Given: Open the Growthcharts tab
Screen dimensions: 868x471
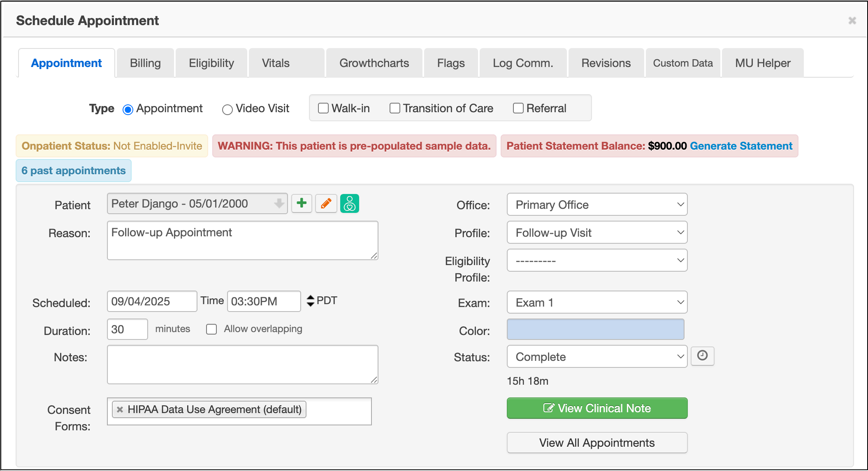Looking at the screenshot, I should pyautogui.click(x=374, y=63).
